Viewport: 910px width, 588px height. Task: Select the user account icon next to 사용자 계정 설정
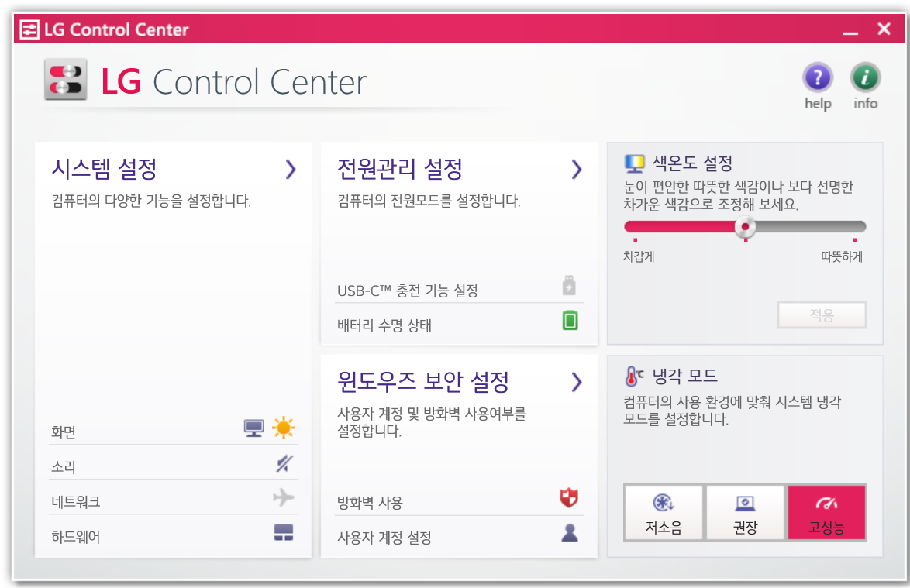[x=570, y=533]
